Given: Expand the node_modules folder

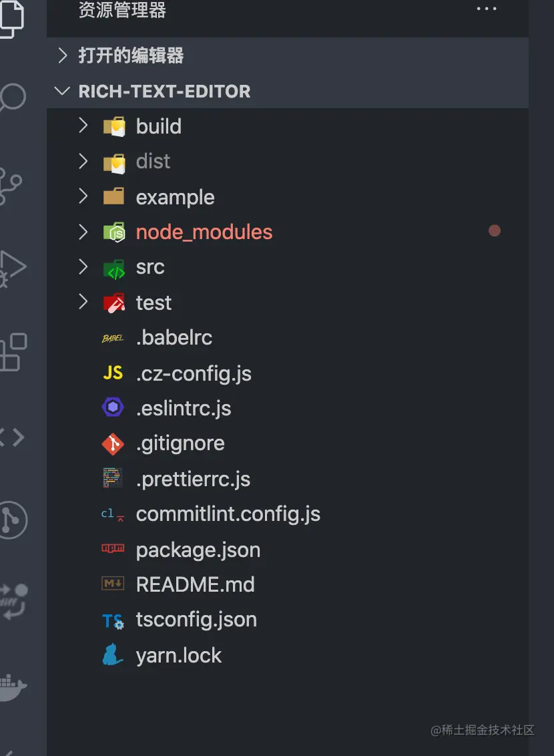Looking at the screenshot, I should pyautogui.click(x=204, y=232).
